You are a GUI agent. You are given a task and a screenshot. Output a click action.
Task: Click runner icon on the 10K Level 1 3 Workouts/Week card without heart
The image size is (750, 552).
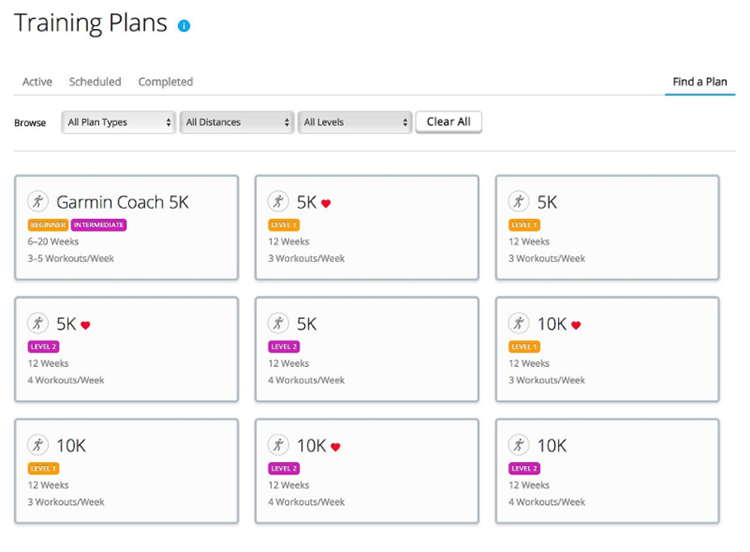click(x=38, y=445)
